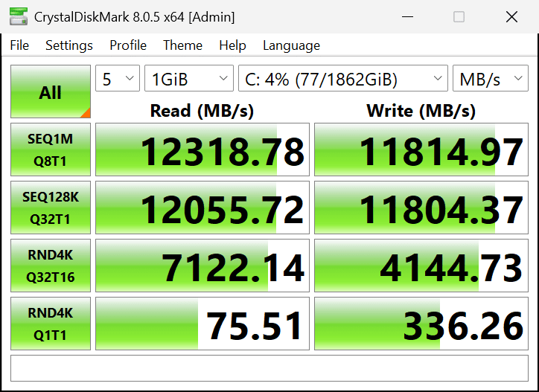Change the MB/s unit dropdown

point(490,79)
